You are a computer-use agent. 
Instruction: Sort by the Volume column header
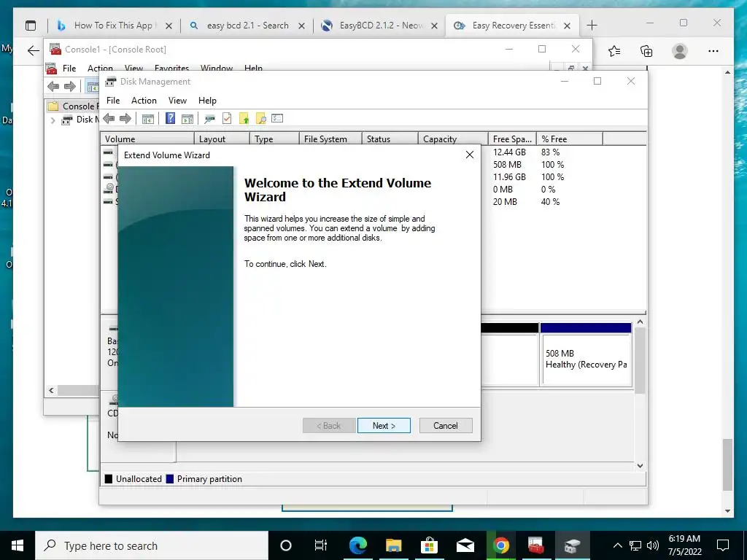(x=147, y=139)
